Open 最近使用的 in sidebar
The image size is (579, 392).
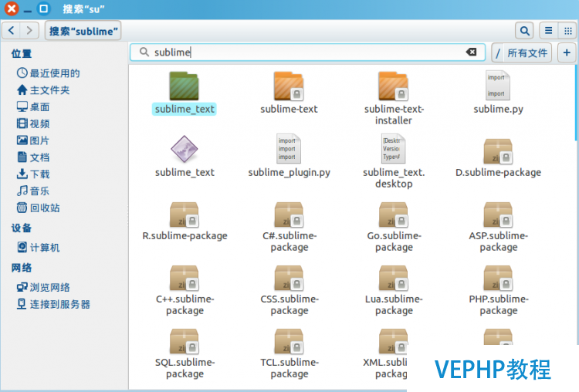pos(48,73)
